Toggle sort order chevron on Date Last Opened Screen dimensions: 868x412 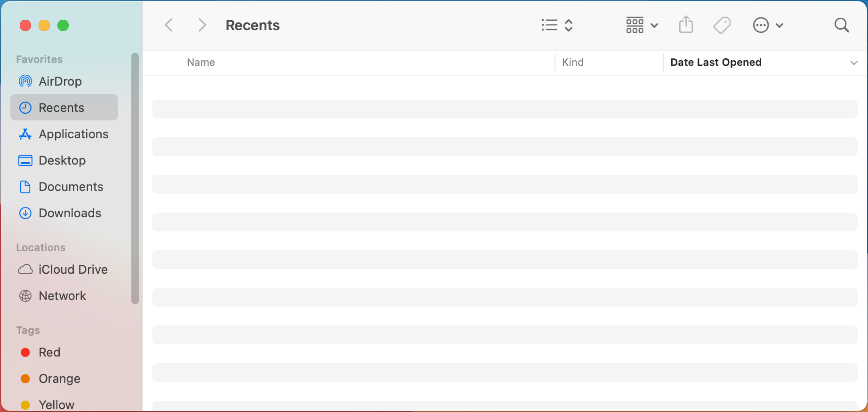tap(853, 63)
